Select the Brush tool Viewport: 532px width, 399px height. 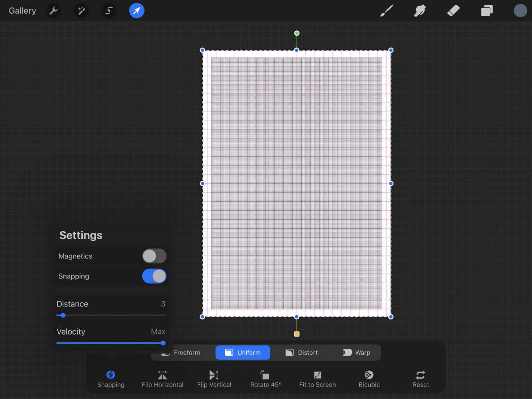[x=387, y=11]
